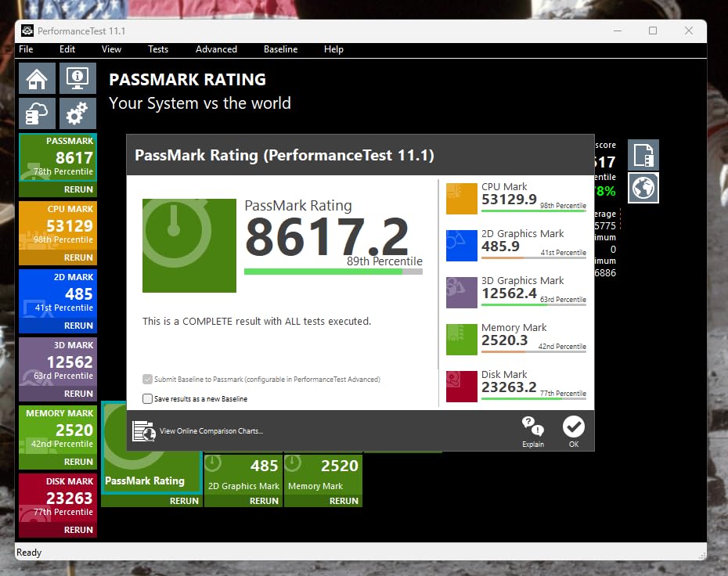Select the CPU MARK 53129 sidebar tile
728x576 pixels.
(58, 226)
